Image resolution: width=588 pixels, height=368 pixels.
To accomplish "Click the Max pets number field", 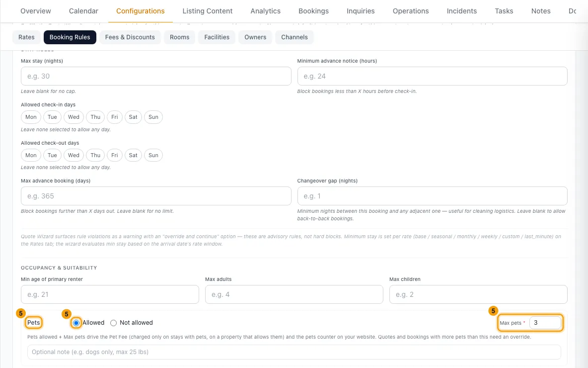I will point(545,323).
